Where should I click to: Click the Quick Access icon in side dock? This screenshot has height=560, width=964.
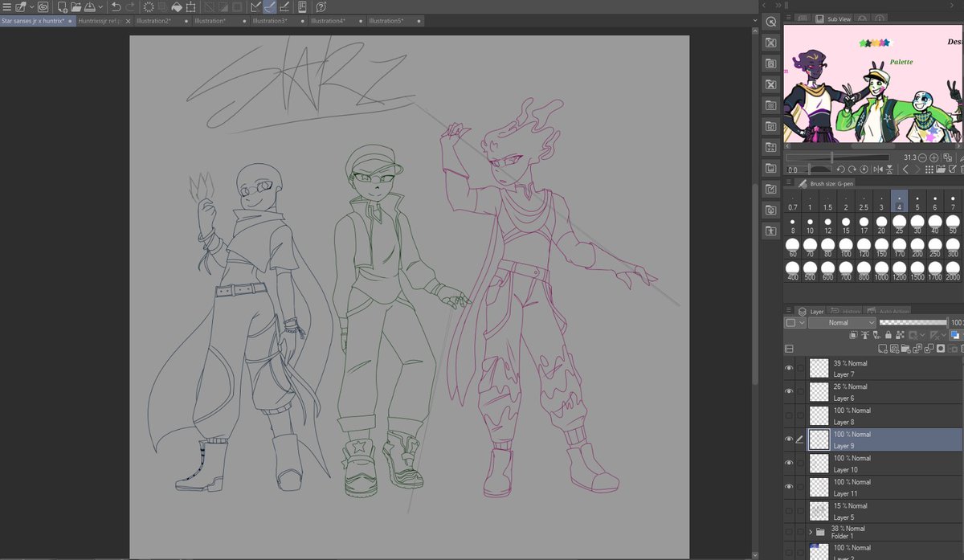coord(771,22)
